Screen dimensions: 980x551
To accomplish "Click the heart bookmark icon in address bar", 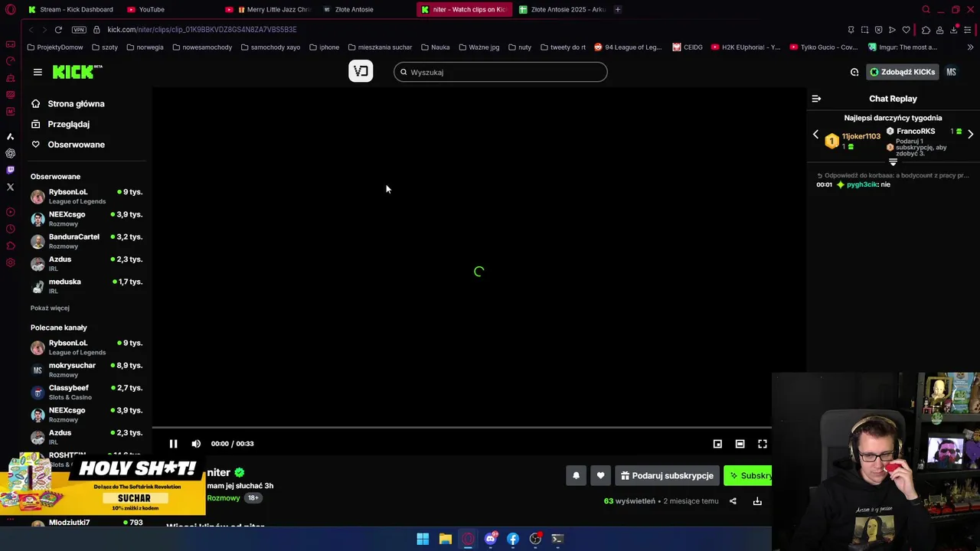I will (x=906, y=29).
